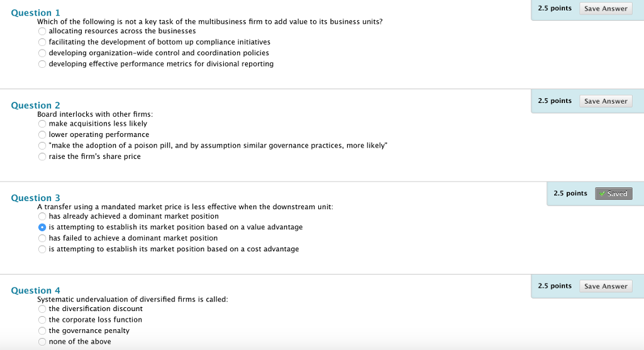The image size is (644, 350).
Task: Select 'none of the above' for Question 4
Action: [42, 342]
